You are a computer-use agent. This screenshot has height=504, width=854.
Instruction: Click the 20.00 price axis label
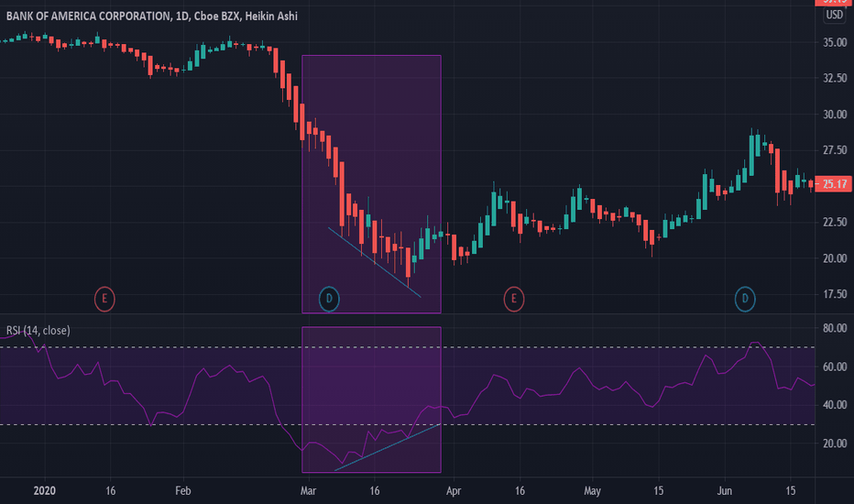pyautogui.click(x=835, y=258)
